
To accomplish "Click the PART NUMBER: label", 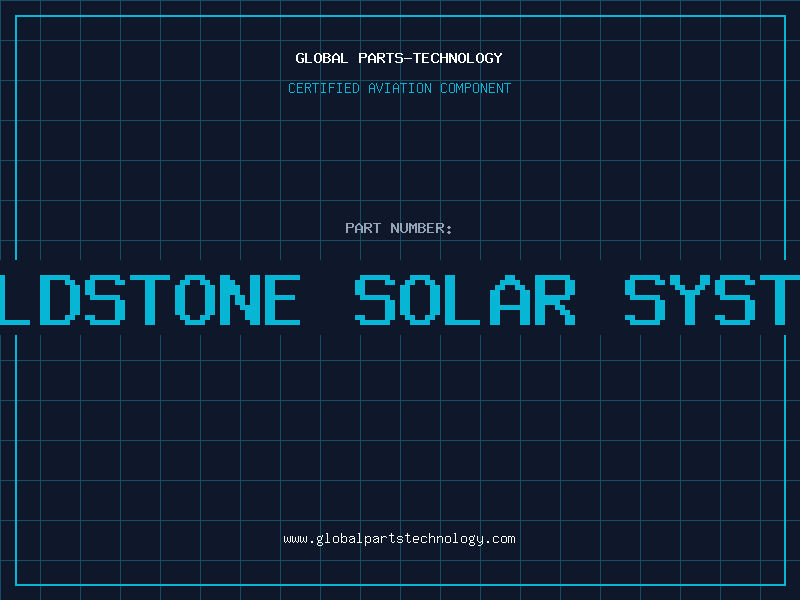I will [x=399, y=228].
